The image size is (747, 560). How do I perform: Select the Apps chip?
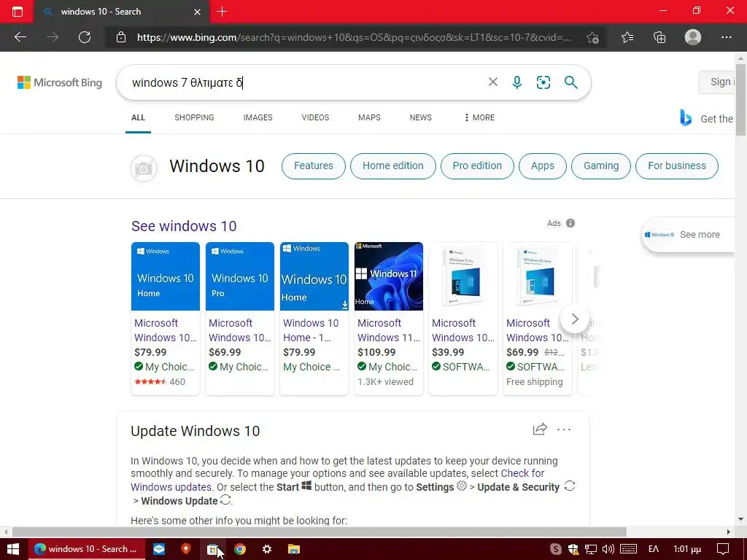coord(543,166)
